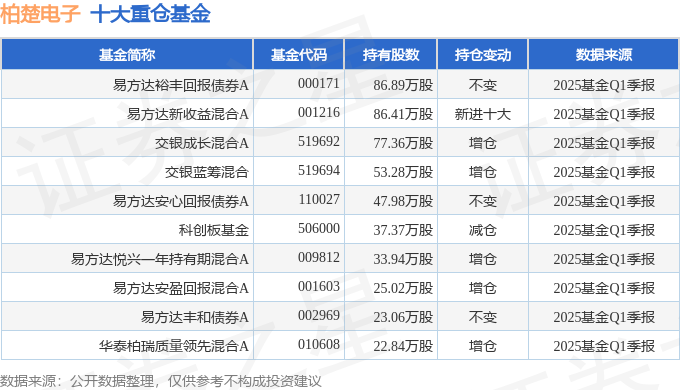Open 交银蓝筹混合 fund name
The image size is (680, 390).
point(207,172)
